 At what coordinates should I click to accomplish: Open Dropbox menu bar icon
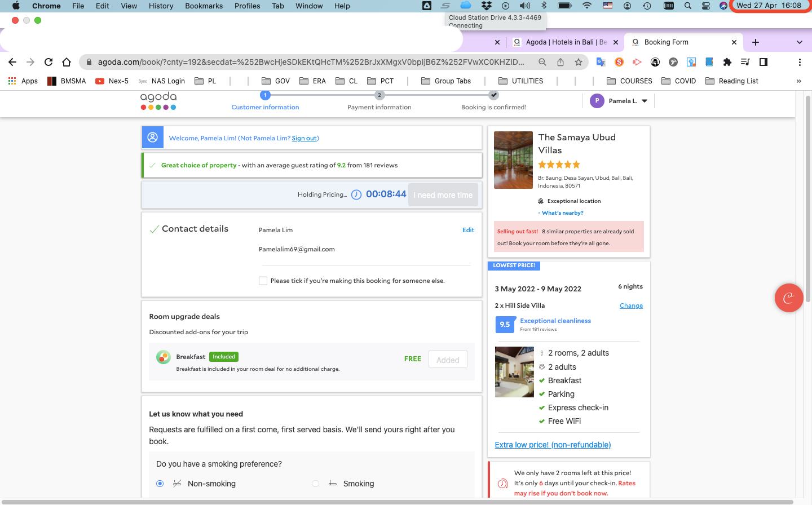[486, 6]
